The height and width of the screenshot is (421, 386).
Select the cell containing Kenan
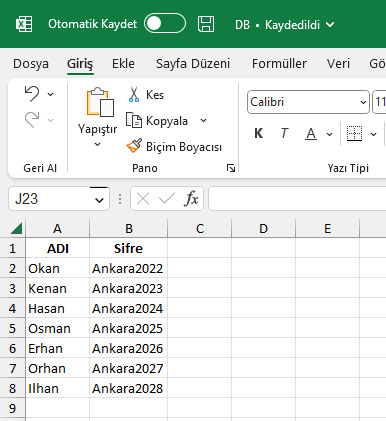pos(58,288)
